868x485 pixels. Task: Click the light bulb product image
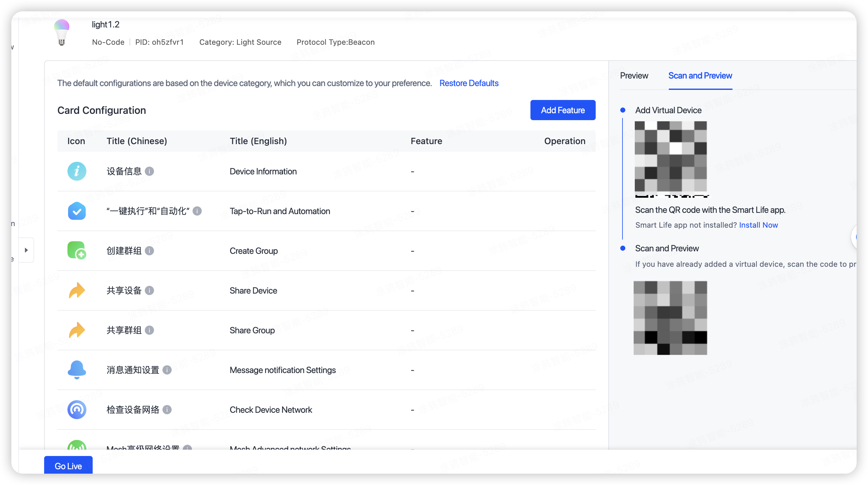[x=62, y=32]
